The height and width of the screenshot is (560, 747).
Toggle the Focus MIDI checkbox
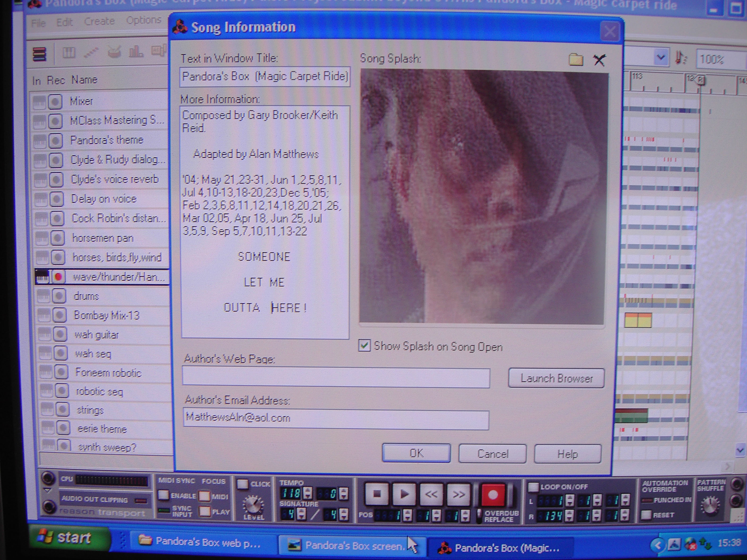coord(204,496)
